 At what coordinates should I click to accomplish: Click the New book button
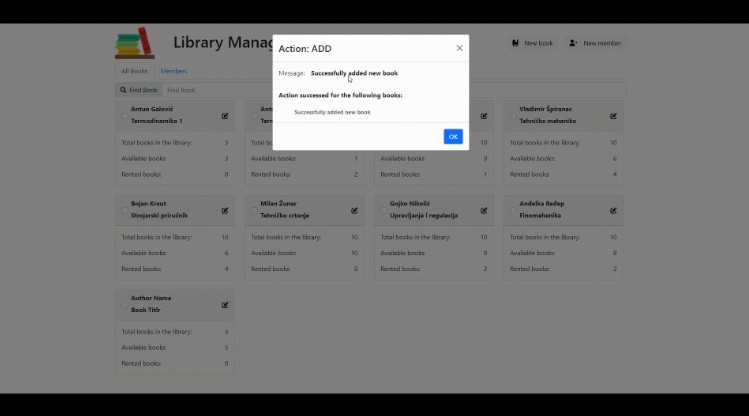532,43
